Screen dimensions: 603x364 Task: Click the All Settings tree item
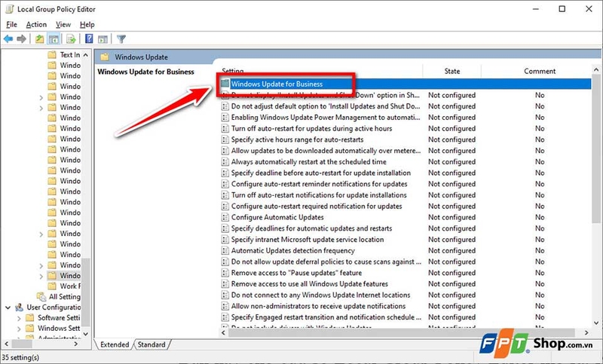point(65,296)
